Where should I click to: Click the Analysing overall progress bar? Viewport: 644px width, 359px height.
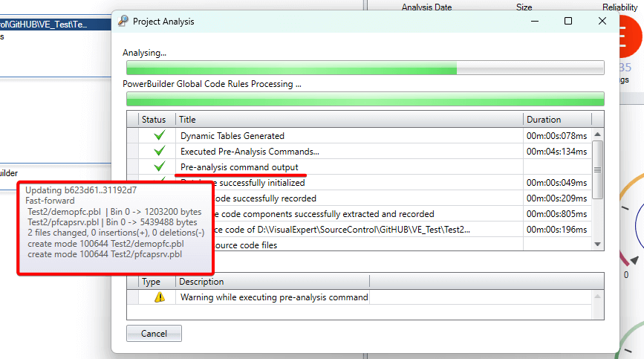click(365, 68)
